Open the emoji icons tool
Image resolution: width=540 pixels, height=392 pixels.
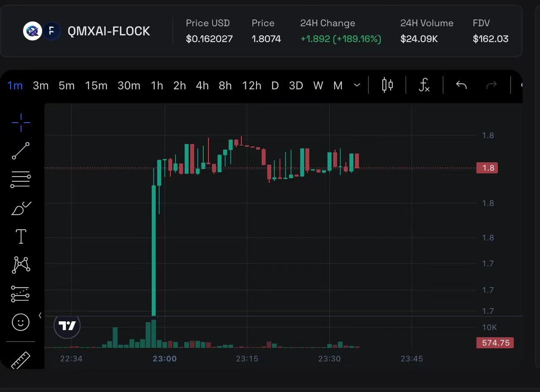click(x=21, y=322)
